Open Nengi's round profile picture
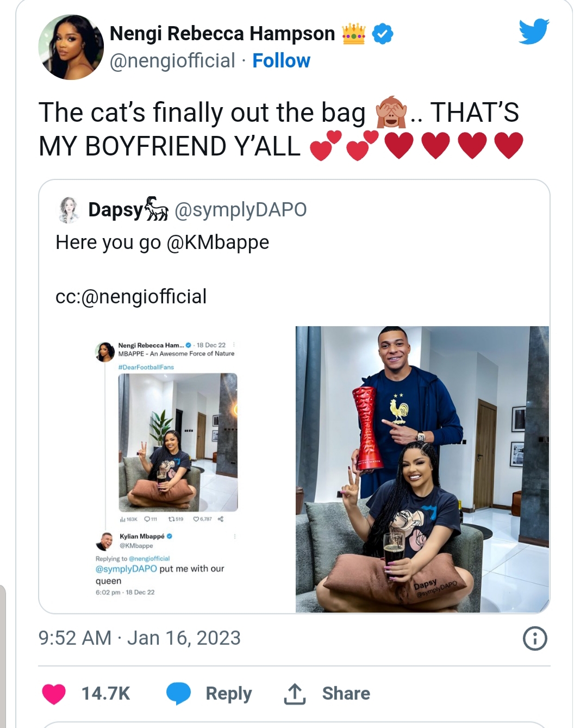This screenshot has height=728, width=587. 71,47
